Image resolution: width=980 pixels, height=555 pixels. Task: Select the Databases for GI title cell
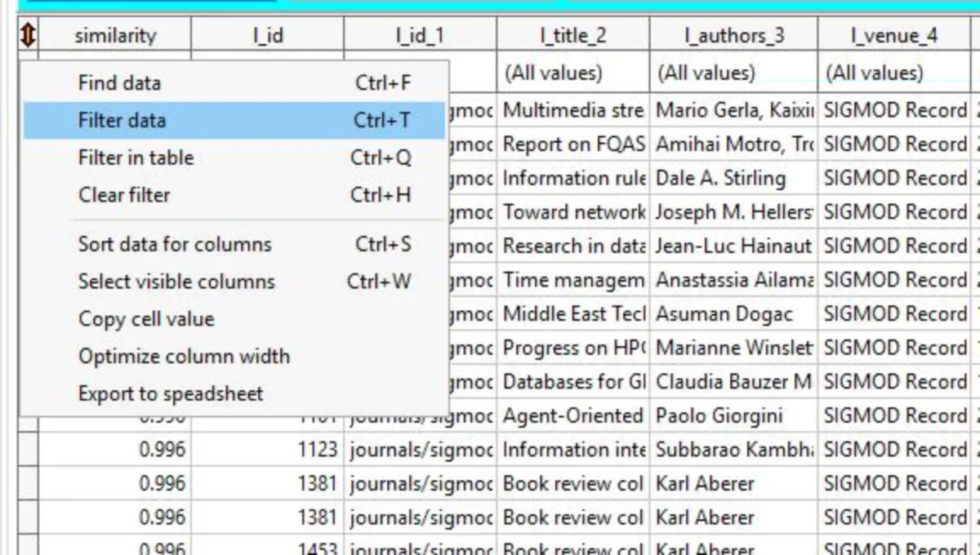click(573, 382)
